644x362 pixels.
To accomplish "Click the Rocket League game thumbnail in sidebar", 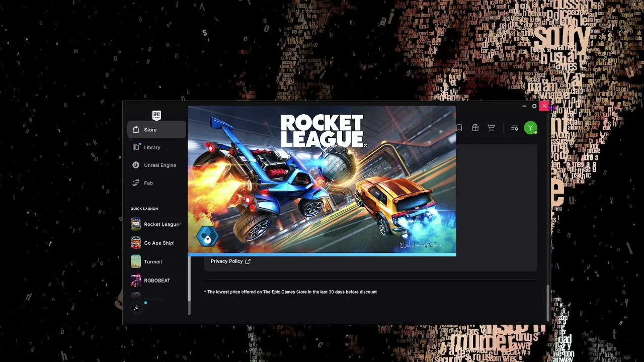I will point(136,224).
